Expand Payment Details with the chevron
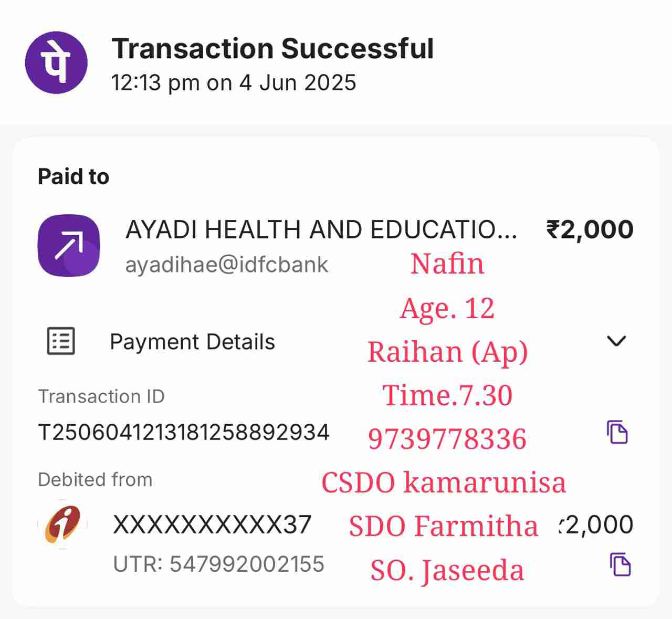This screenshot has height=619, width=672. click(x=616, y=341)
